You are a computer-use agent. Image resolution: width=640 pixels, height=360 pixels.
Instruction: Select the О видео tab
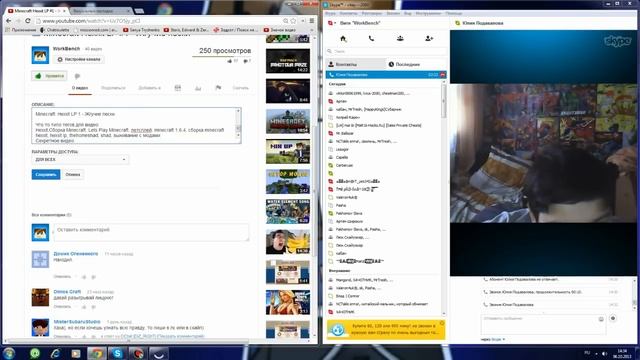(80, 88)
